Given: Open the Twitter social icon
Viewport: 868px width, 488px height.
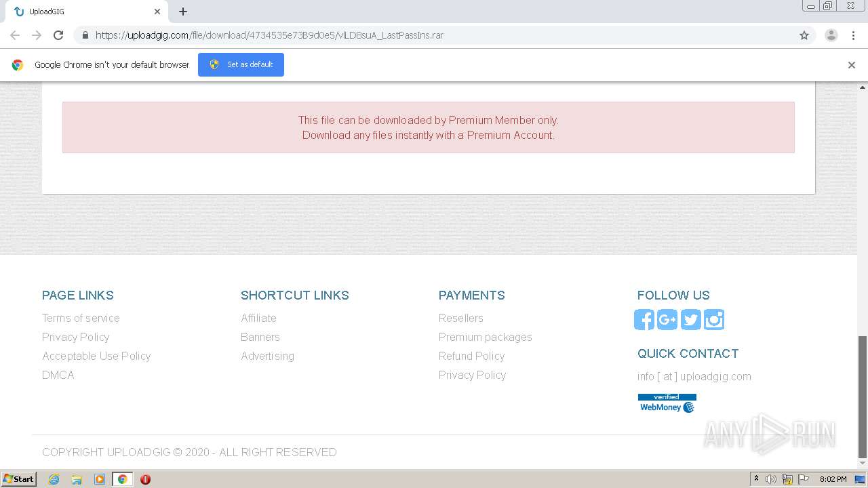Looking at the screenshot, I should 690,319.
